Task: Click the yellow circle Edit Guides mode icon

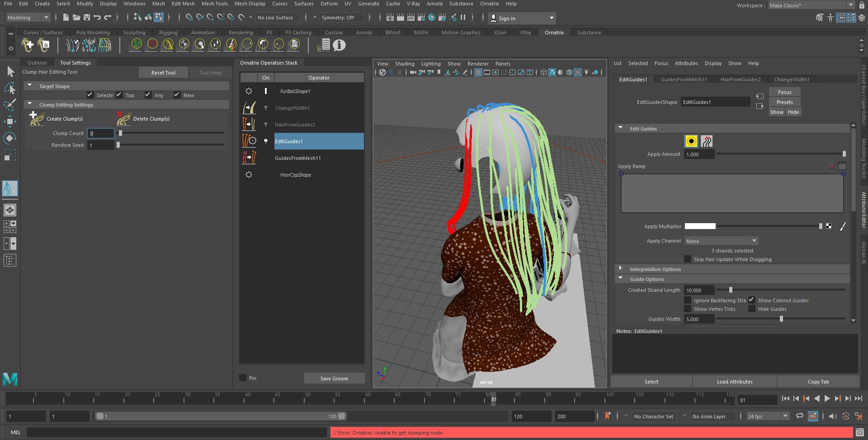Action: coord(691,141)
